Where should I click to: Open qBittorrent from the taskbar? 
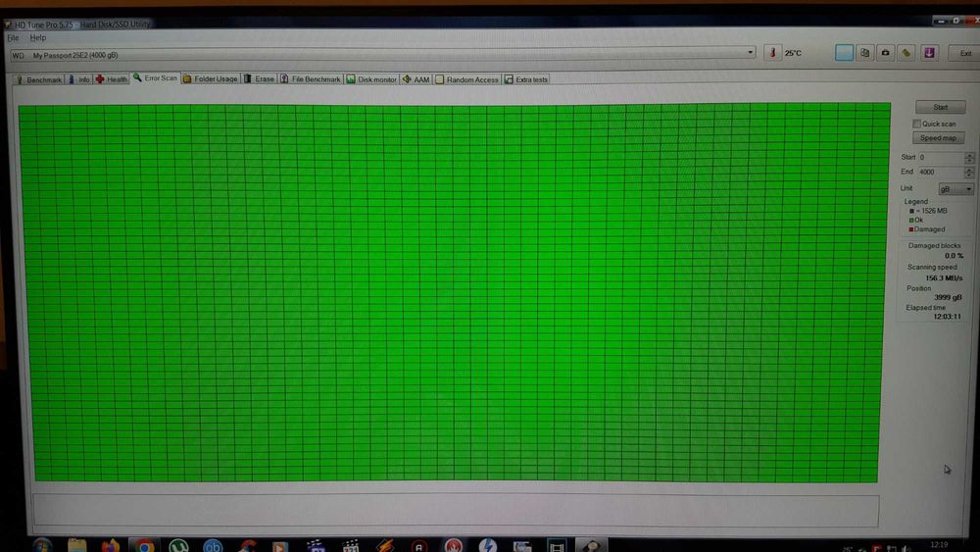(213, 546)
